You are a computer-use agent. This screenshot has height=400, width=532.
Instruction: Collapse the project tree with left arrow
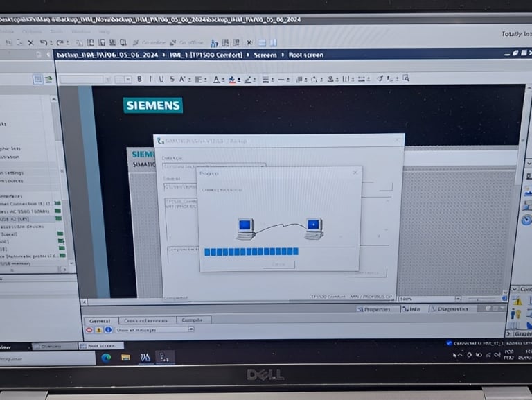pos(48,54)
